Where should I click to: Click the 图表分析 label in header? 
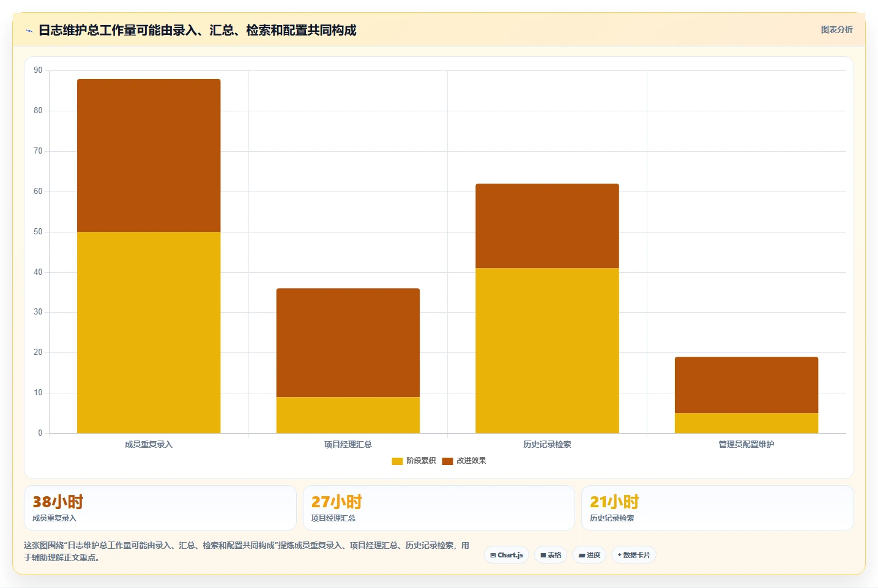[x=836, y=29]
